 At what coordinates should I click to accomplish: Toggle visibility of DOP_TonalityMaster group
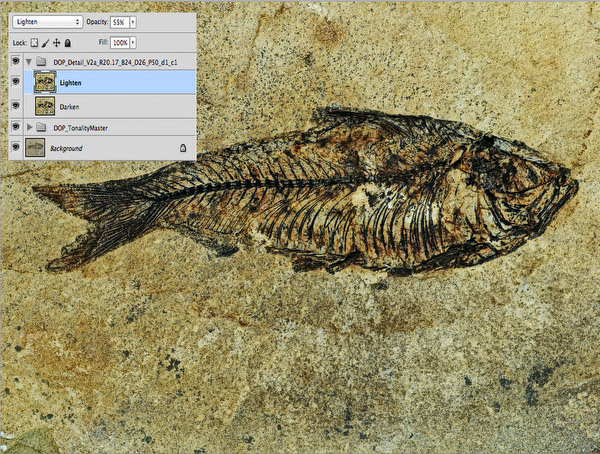coord(15,128)
